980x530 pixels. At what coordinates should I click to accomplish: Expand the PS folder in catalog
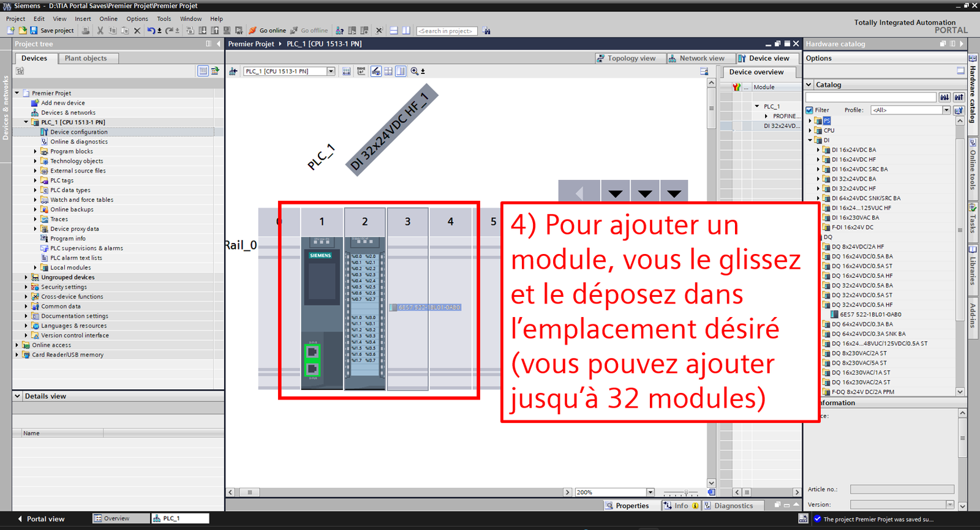tap(810, 121)
